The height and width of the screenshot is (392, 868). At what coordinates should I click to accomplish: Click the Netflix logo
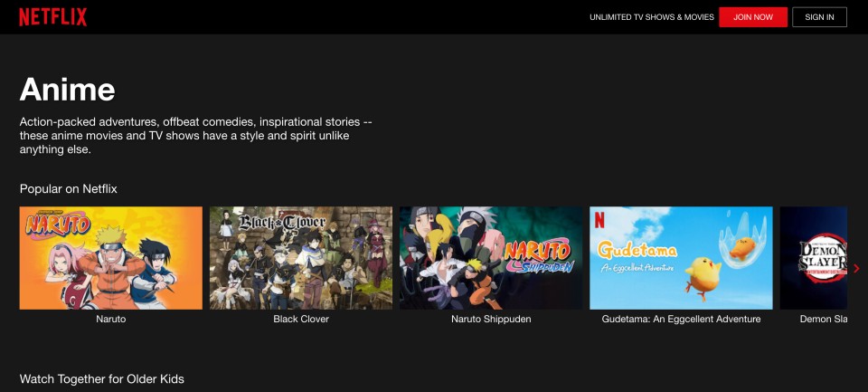53,17
